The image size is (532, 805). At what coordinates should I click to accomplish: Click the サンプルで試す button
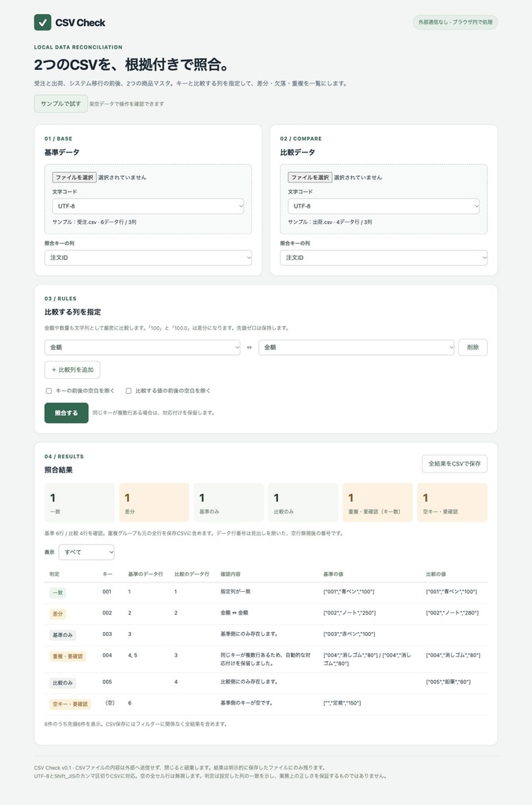(61, 104)
